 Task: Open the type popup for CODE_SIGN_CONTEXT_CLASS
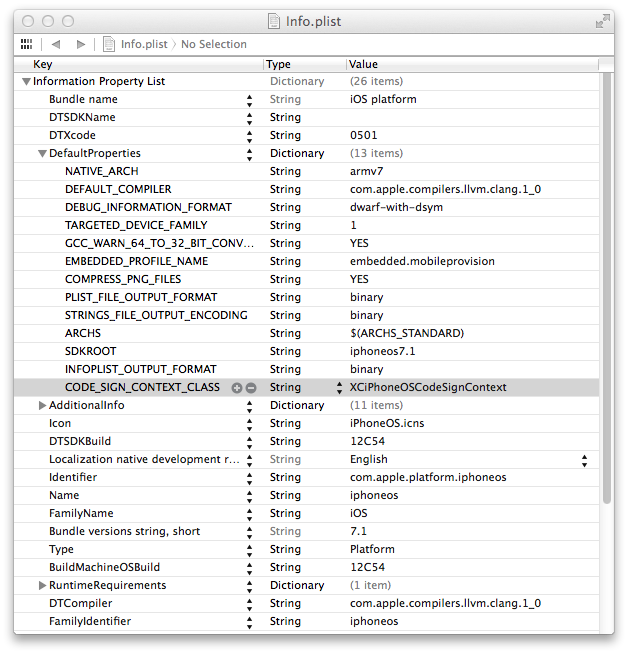[339, 388]
